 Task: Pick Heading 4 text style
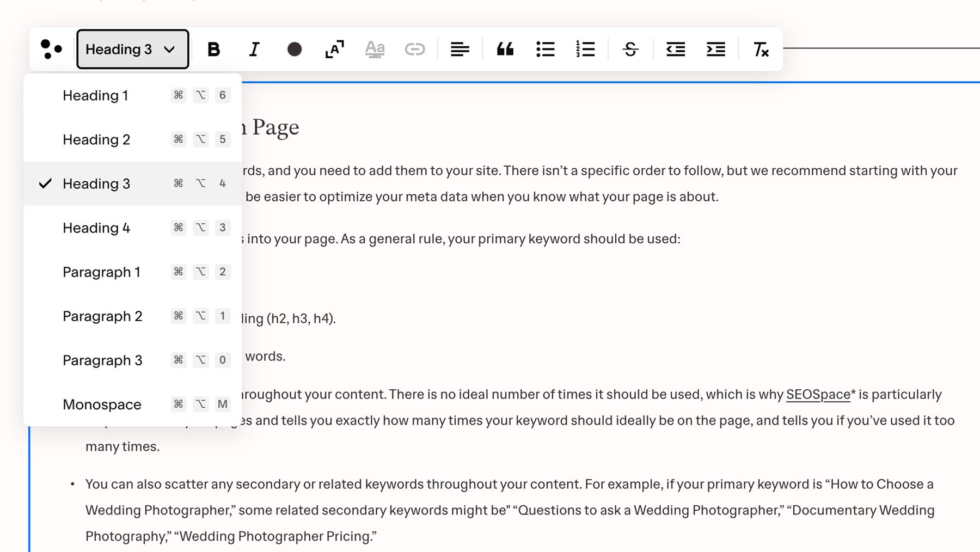tap(132, 228)
